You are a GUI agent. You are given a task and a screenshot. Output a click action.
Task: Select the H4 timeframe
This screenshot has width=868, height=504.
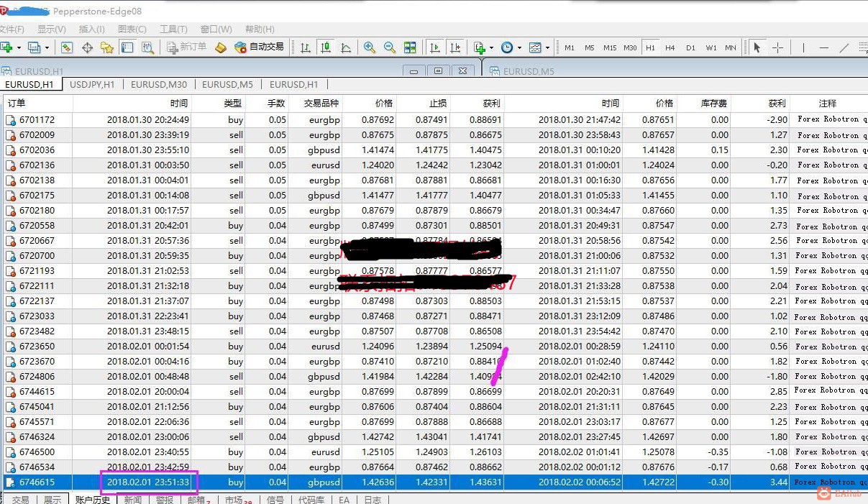pos(670,47)
